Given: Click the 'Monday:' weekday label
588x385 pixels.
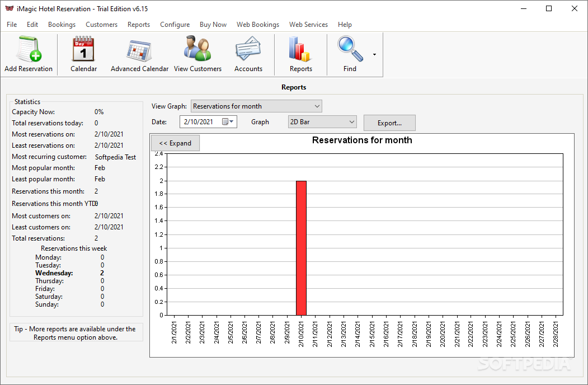Looking at the screenshot, I should click(48, 257).
